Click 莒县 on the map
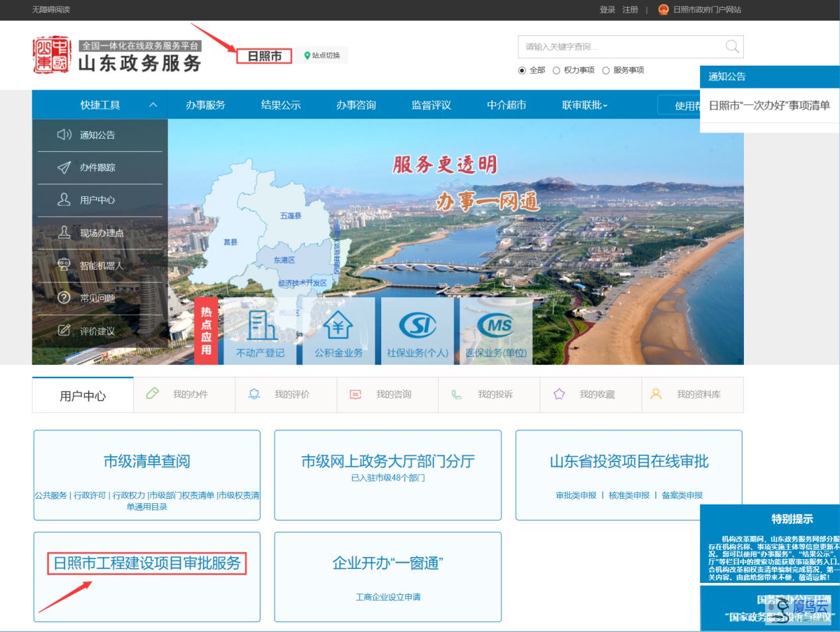The image size is (840, 632). pyautogui.click(x=231, y=242)
